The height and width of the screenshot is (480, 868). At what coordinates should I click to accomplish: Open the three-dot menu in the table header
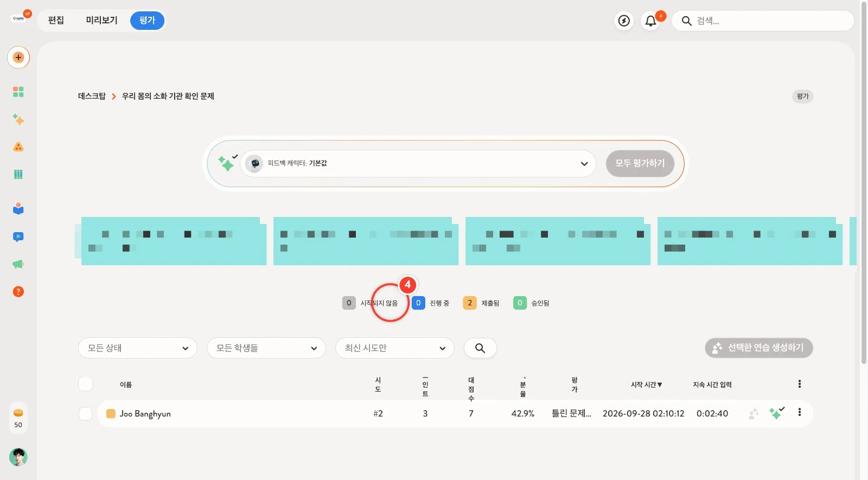[x=799, y=384]
